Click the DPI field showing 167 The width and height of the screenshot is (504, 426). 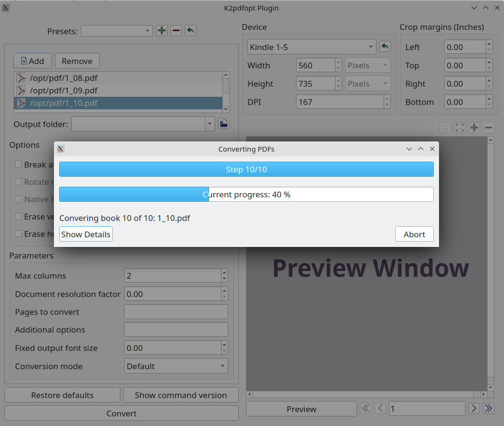click(x=340, y=102)
